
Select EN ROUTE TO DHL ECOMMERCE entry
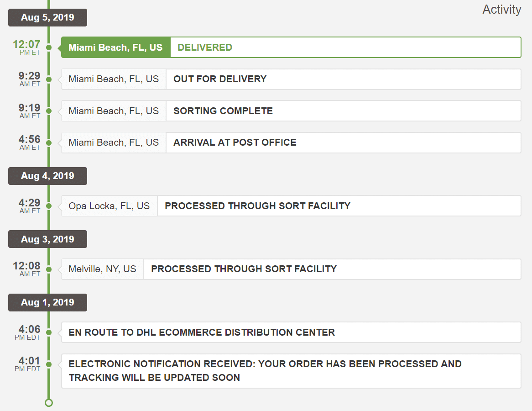291,332
